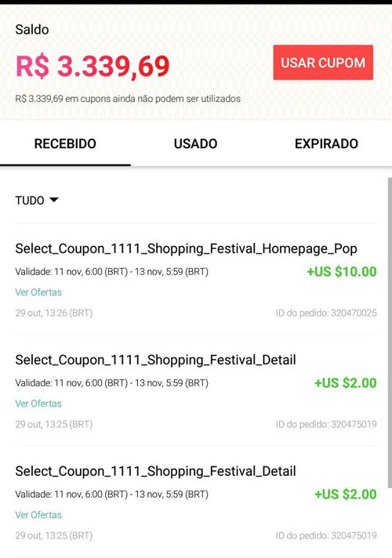
Task: Click the Saldo heading label
Action: click(x=32, y=30)
